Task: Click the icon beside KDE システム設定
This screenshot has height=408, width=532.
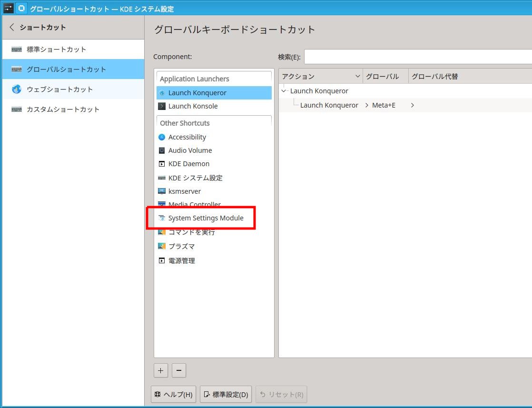Action: 162,178
